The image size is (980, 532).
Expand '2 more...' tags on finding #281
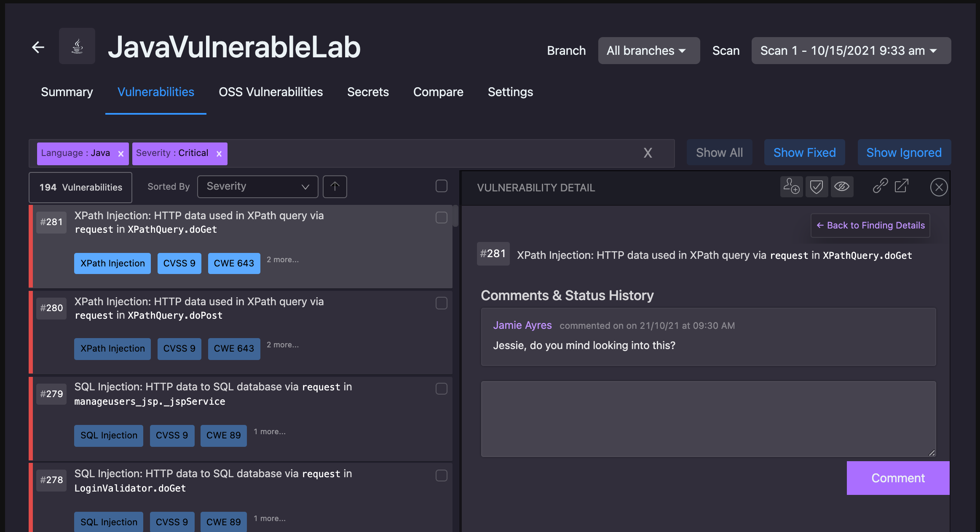coord(283,260)
